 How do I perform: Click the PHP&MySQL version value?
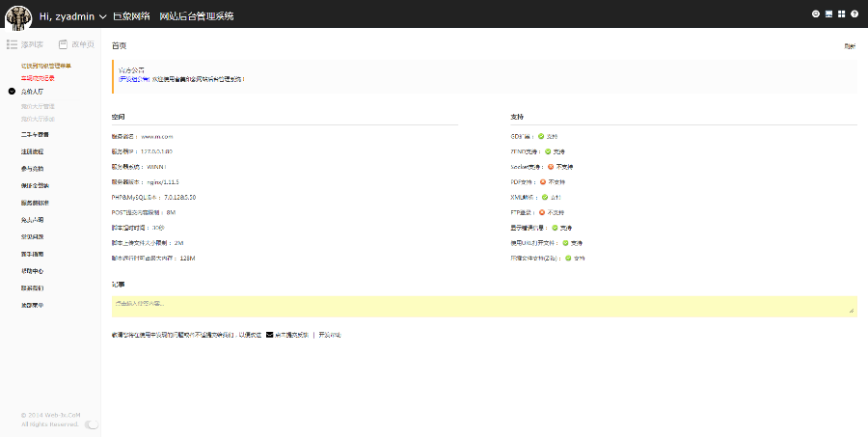tap(180, 197)
